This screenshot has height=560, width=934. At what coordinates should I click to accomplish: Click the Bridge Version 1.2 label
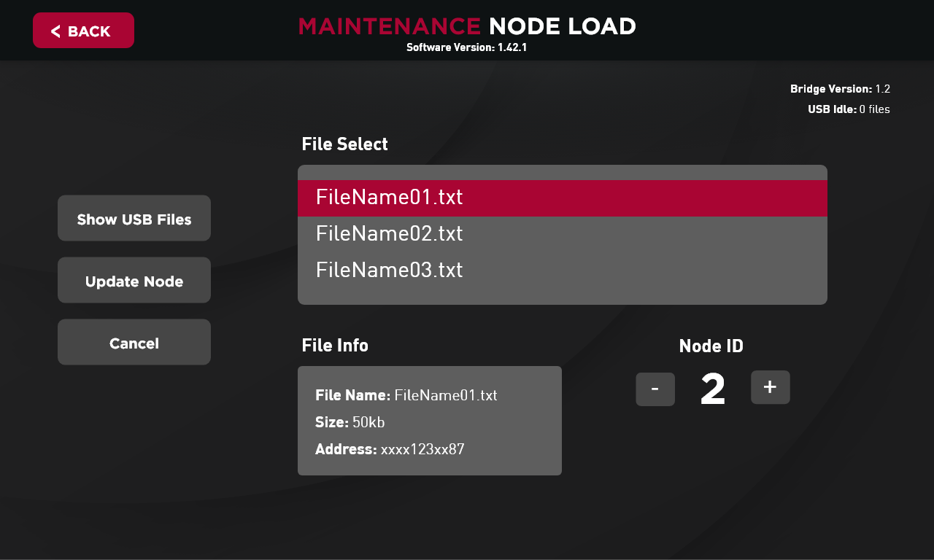click(840, 89)
